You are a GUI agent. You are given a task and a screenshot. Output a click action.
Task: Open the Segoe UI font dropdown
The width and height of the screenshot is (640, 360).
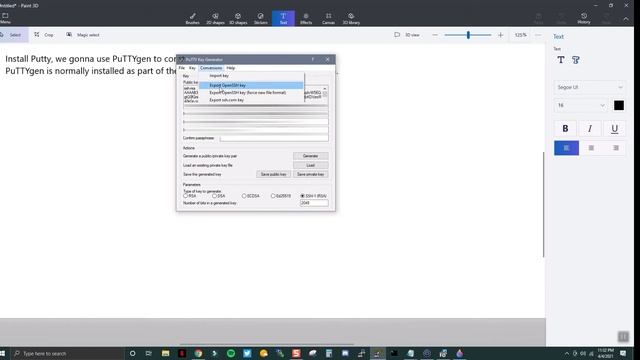[x=590, y=87]
